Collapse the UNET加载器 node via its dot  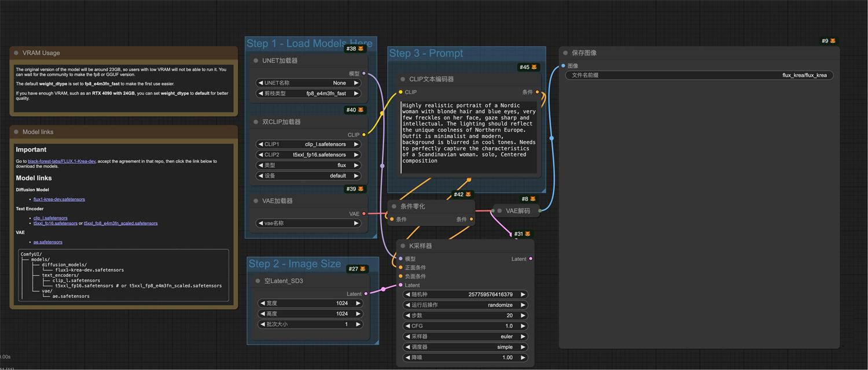point(256,61)
